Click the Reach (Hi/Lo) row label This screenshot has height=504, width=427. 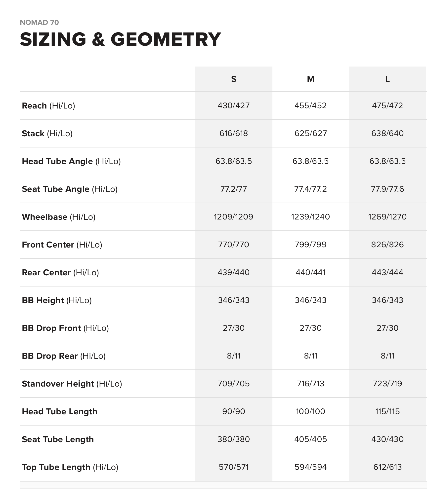click(48, 106)
